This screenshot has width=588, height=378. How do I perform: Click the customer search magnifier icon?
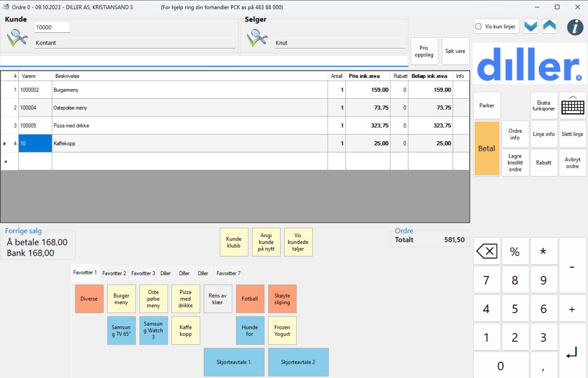(x=17, y=38)
